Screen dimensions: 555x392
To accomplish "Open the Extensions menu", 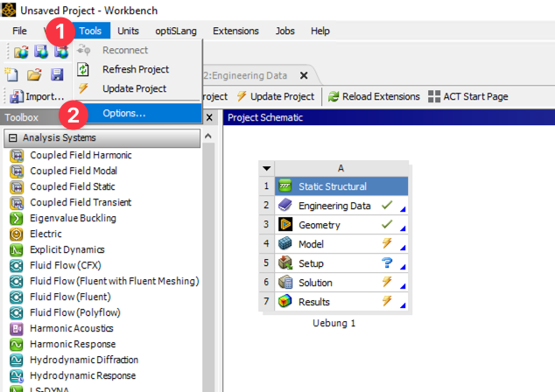I will coord(235,31).
